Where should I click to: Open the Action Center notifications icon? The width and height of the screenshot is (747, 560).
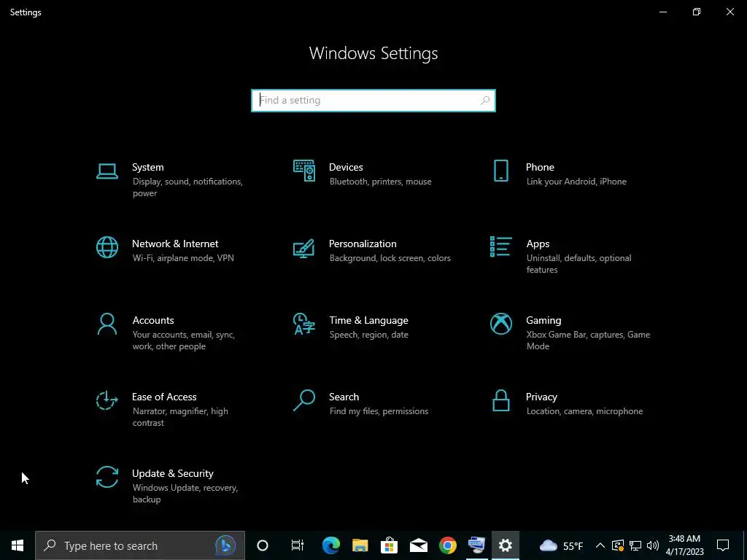[723, 545]
